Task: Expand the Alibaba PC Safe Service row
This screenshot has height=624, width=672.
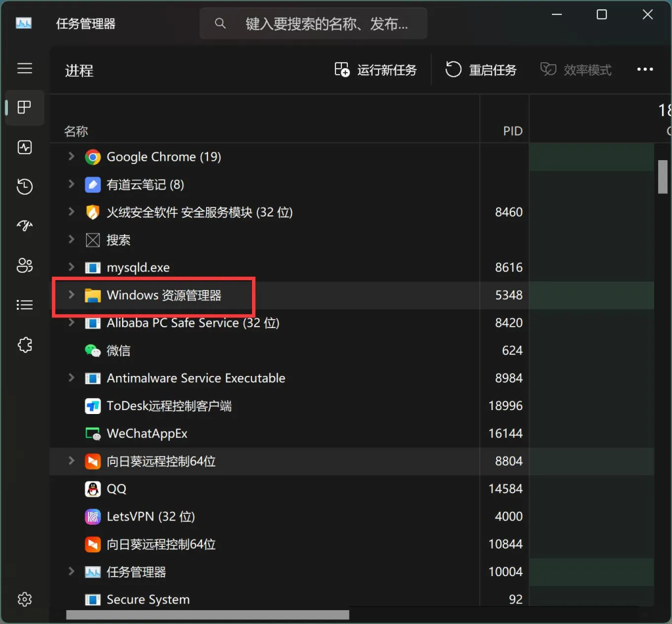Action: [71, 322]
